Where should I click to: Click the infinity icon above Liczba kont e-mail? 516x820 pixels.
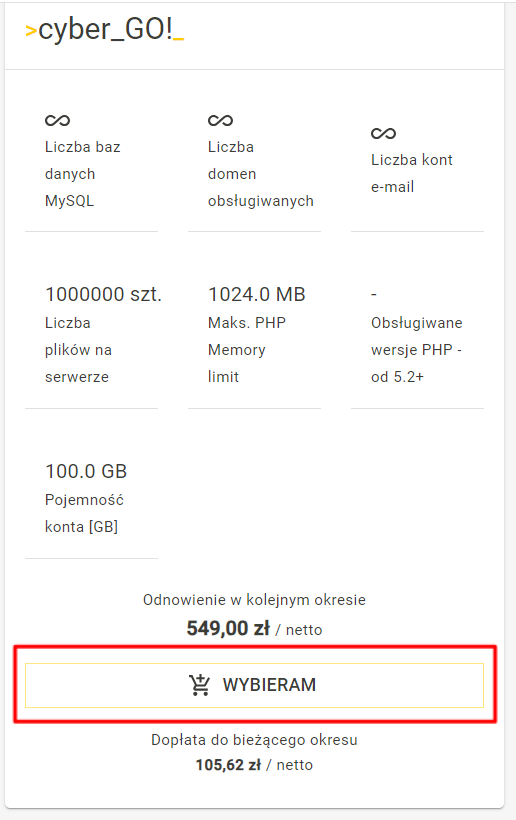tap(384, 133)
